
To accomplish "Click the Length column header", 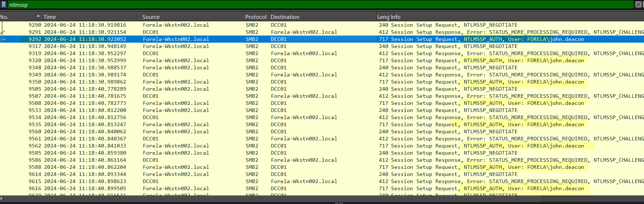I will point(383,17).
